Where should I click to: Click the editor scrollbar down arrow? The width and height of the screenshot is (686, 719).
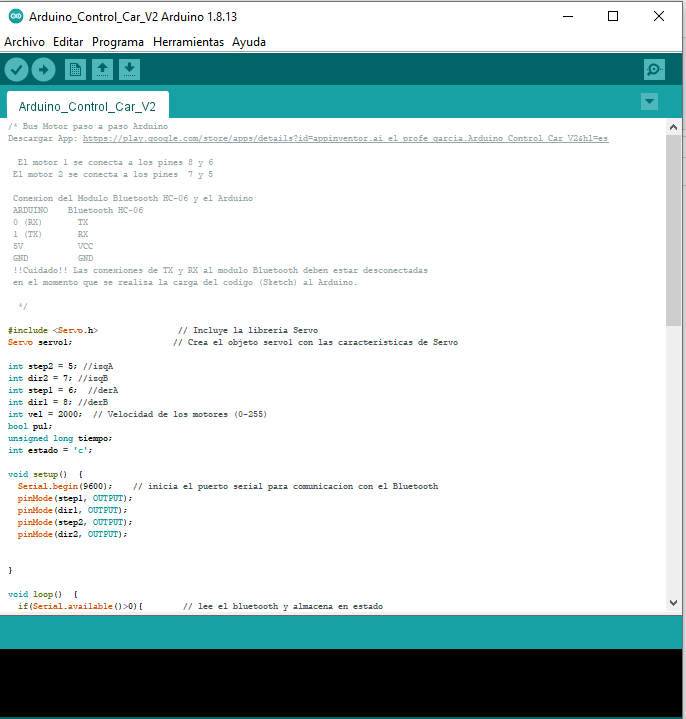tap(673, 603)
